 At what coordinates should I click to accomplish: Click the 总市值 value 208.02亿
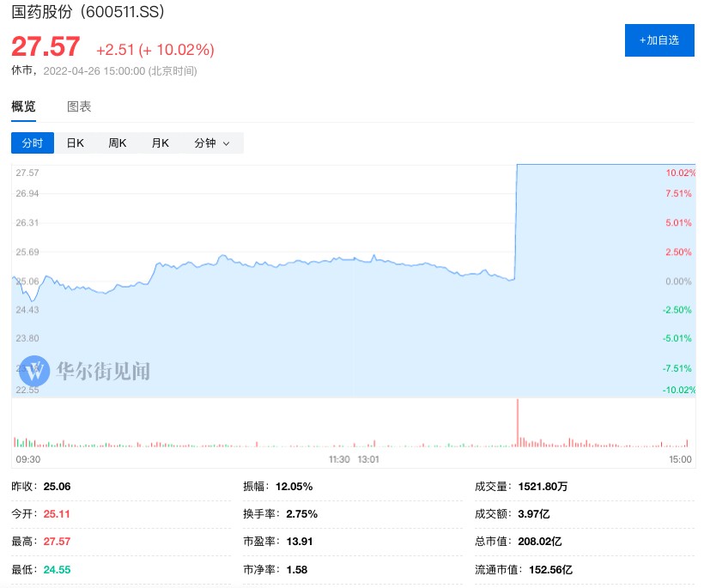(x=540, y=542)
